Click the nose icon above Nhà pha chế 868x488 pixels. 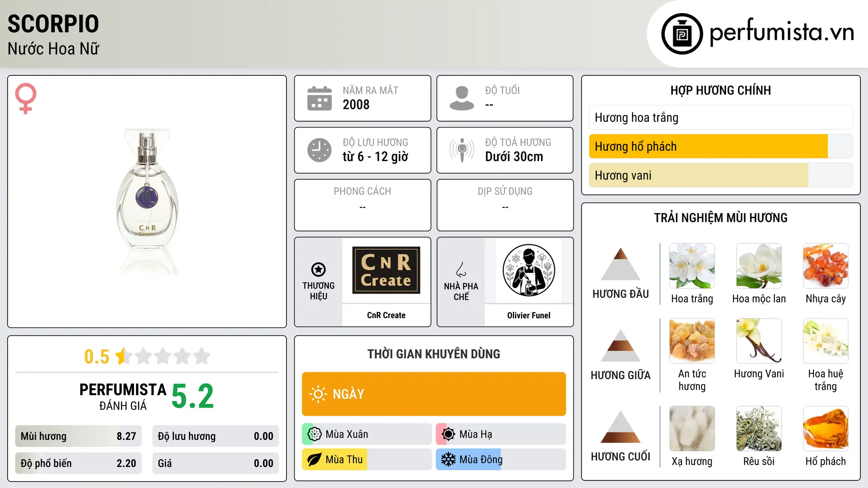461,269
